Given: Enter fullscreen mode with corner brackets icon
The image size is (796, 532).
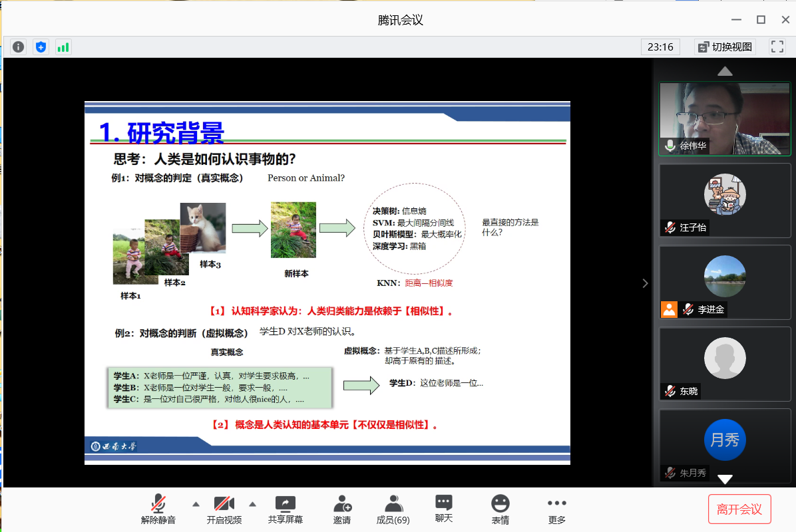Looking at the screenshot, I should (x=777, y=47).
